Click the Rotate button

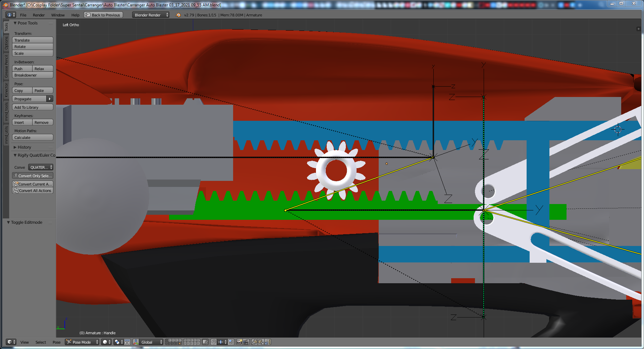tap(33, 47)
